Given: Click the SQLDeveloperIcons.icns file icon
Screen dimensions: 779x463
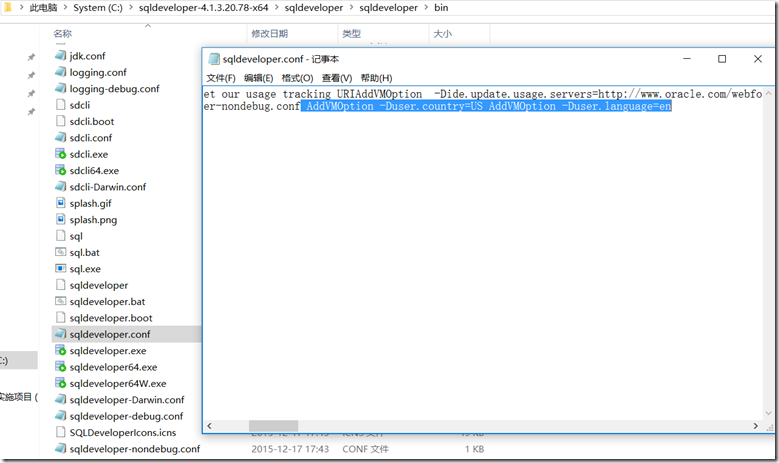Looking at the screenshot, I should pos(61,433).
